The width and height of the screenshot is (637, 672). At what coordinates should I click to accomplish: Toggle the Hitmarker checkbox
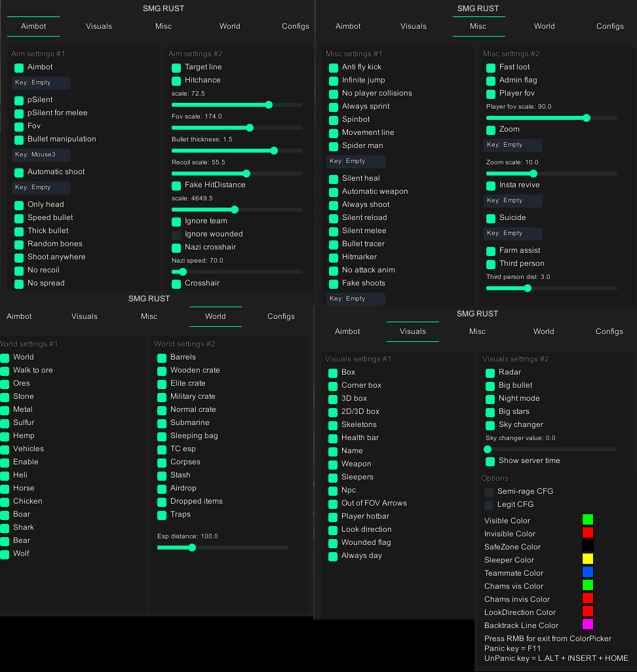pos(334,257)
